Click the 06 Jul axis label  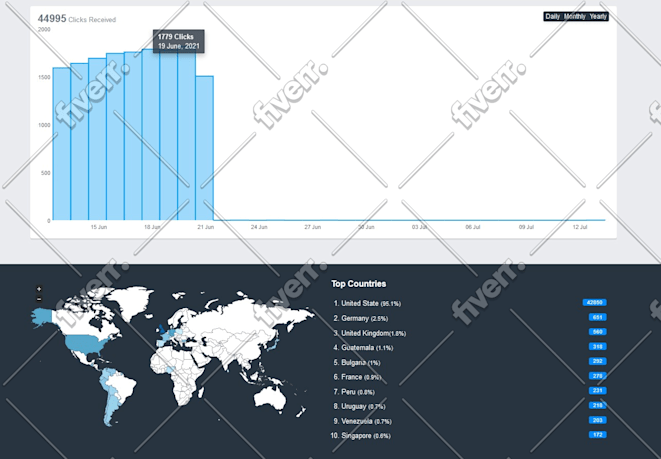click(x=473, y=227)
